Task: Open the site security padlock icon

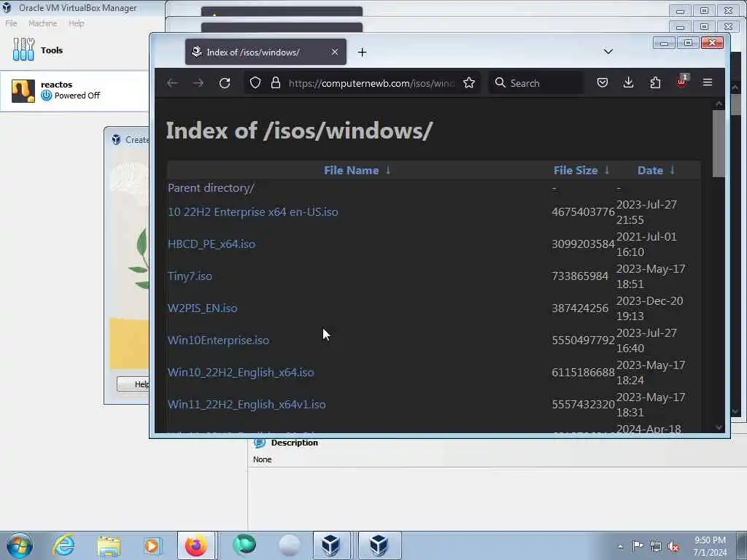Action: (x=275, y=83)
